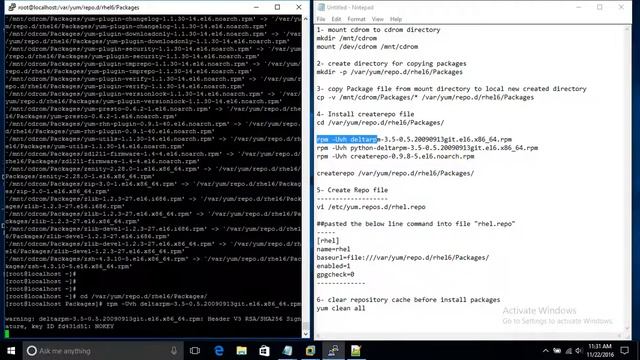Open the Edit menu in Notepad
Screen dimensions: 640x360
(x=336, y=19)
